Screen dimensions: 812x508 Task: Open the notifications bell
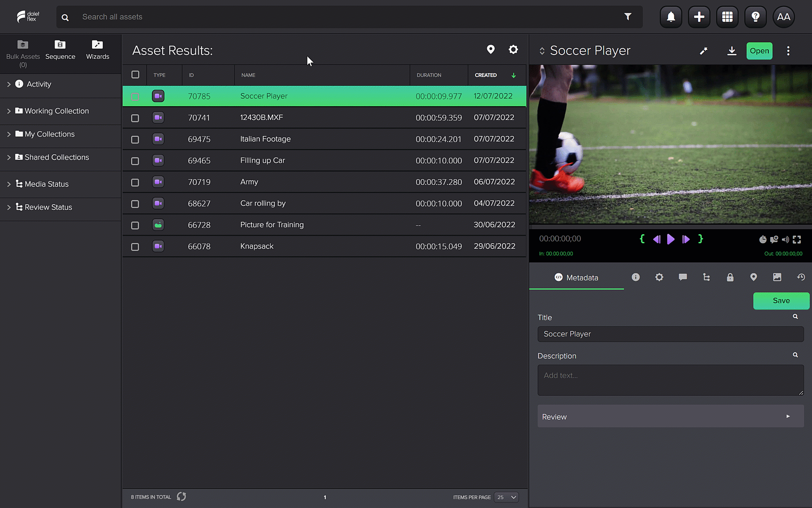pos(671,17)
